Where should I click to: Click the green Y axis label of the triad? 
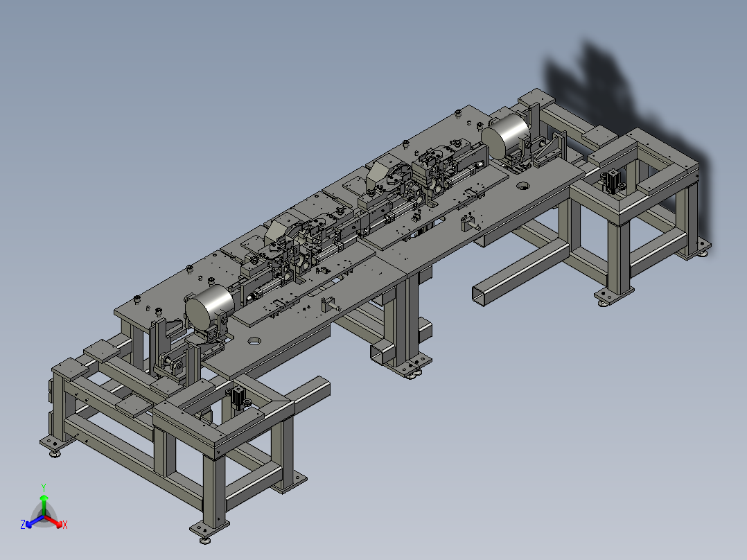tap(44, 487)
